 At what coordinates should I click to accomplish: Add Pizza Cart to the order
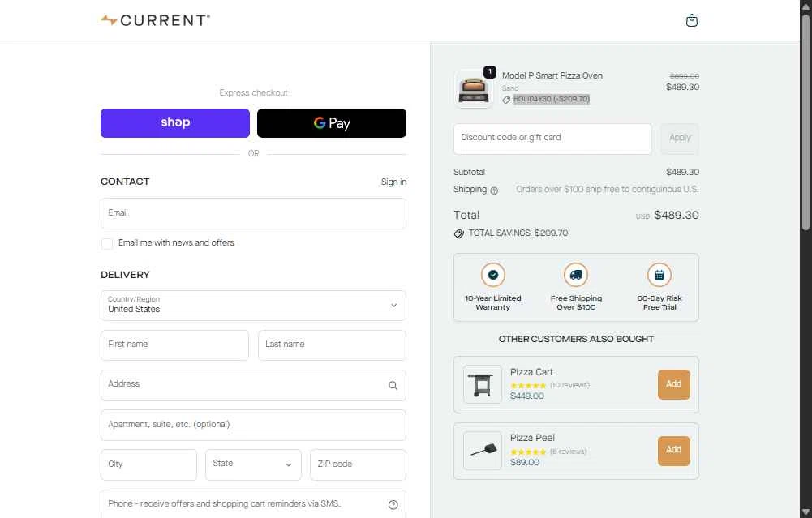[674, 384]
